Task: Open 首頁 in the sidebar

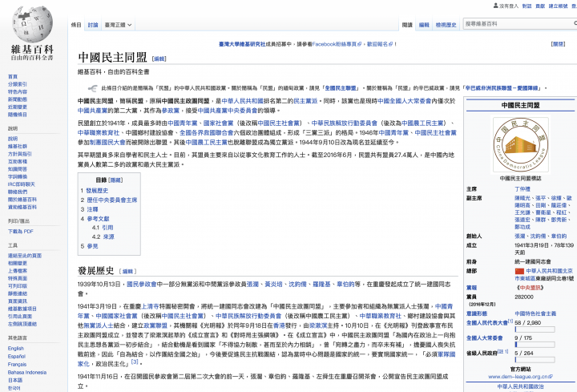Action: point(13,77)
